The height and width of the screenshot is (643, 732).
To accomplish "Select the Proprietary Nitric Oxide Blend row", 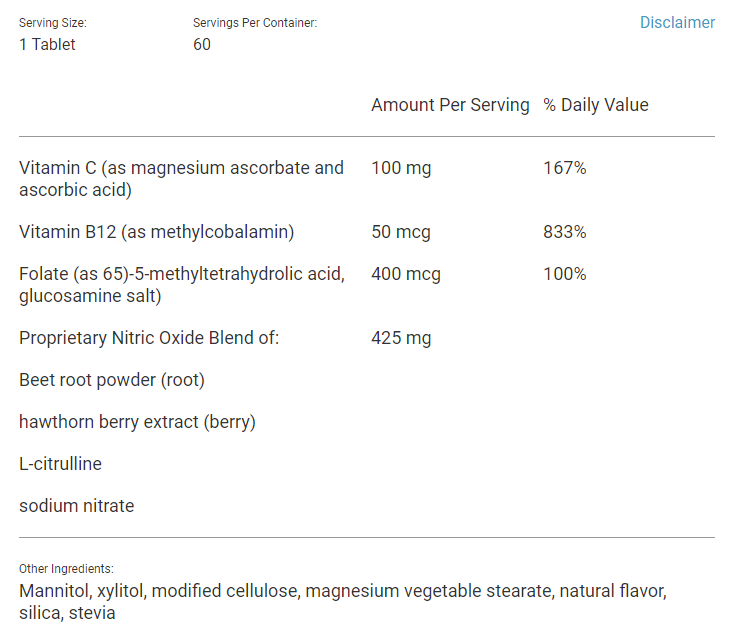I will (x=149, y=338).
